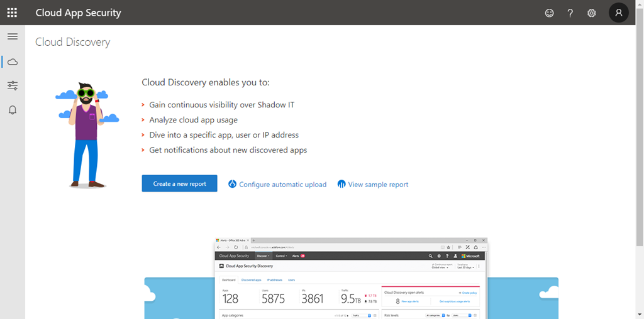Click the smiley feedback icon
644x319 pixels.
[549, 13]
